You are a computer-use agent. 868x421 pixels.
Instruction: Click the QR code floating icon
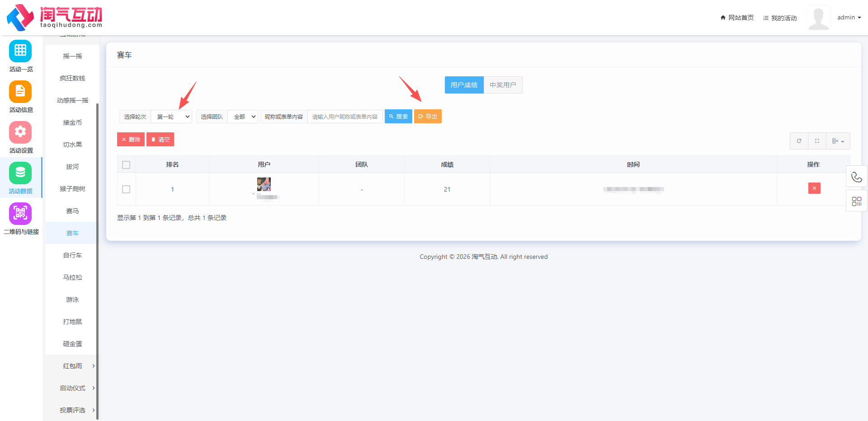click(x=857, y=201)
